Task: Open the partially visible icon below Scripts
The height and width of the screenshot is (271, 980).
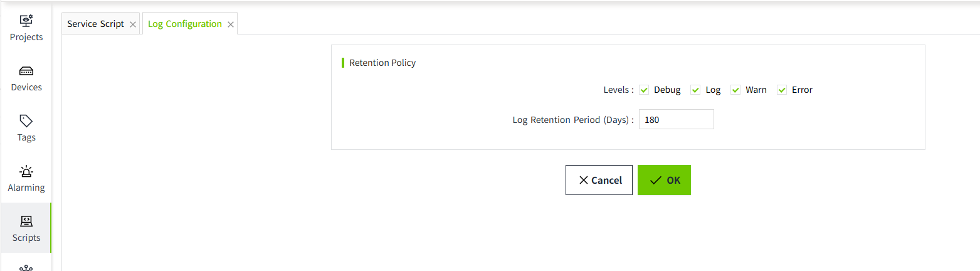Action: click(26, 267)
